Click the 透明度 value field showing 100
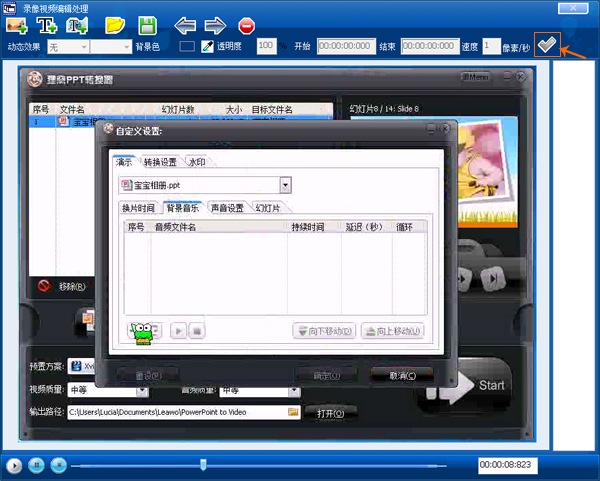Viewport: 600px width, 481px height. [x=266, y=46]
